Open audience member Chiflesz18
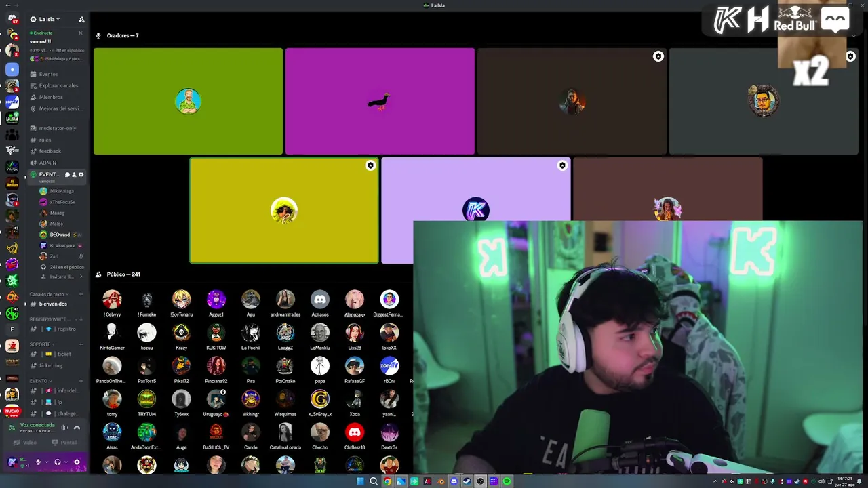This screenshot has width=868, height=488. (354, 436)
